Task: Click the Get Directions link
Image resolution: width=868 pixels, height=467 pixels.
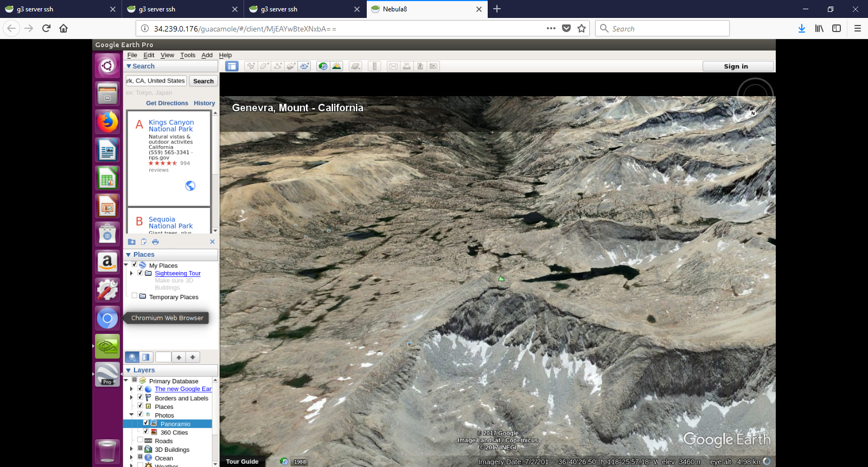Action: coord(167,103)
